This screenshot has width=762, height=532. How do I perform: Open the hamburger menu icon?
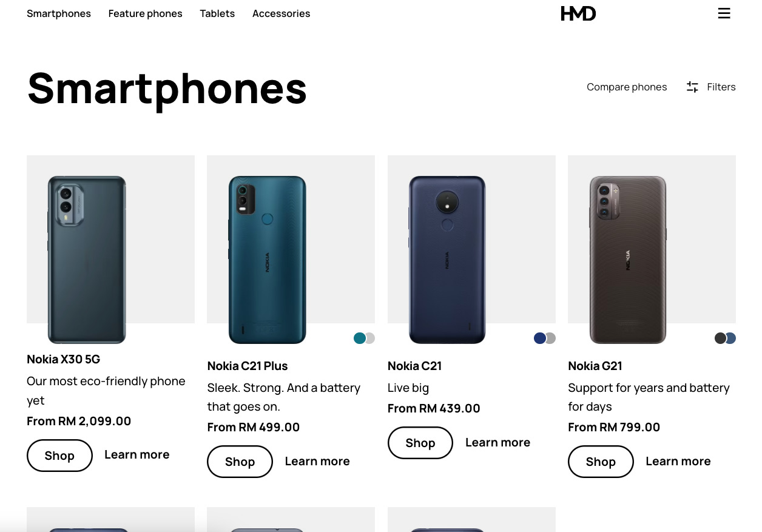724,13
